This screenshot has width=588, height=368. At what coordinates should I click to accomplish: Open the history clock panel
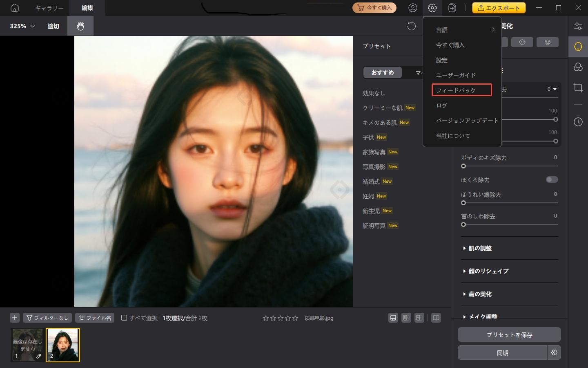(578, 122)
